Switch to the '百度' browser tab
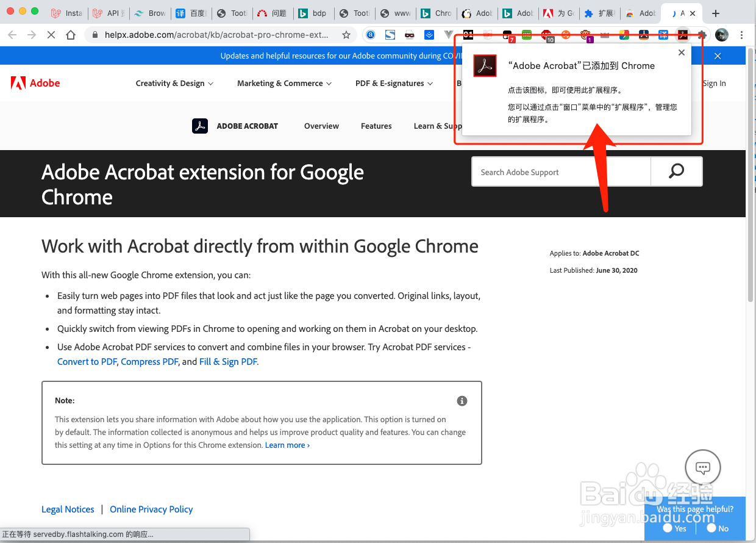 click(191, 13)
